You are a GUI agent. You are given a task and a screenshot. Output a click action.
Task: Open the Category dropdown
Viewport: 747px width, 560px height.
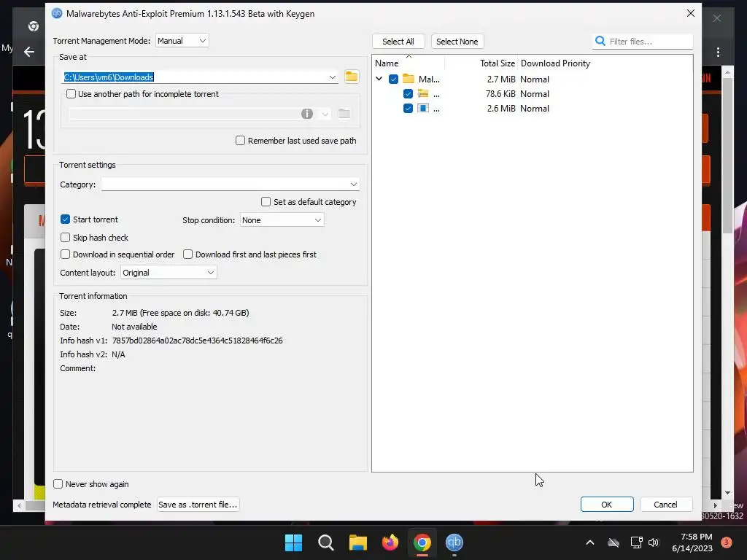pyautogui.click(x=230, y=184)
